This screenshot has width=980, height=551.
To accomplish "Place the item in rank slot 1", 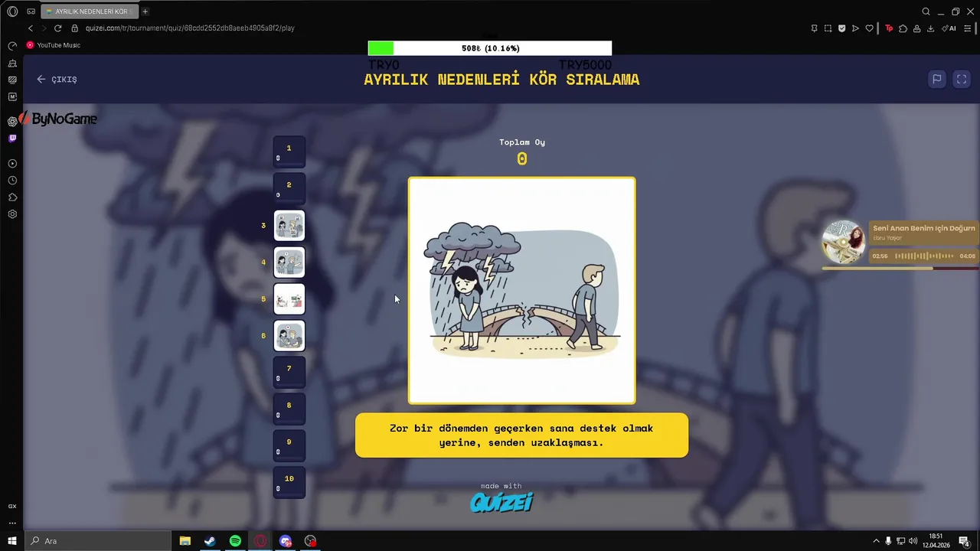I will tap(289, 152).
